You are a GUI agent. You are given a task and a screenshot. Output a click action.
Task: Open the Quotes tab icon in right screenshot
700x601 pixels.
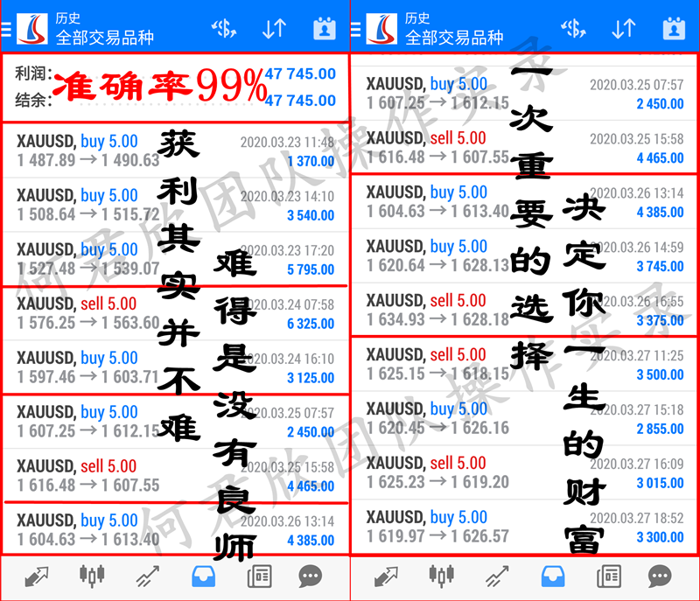386,577
